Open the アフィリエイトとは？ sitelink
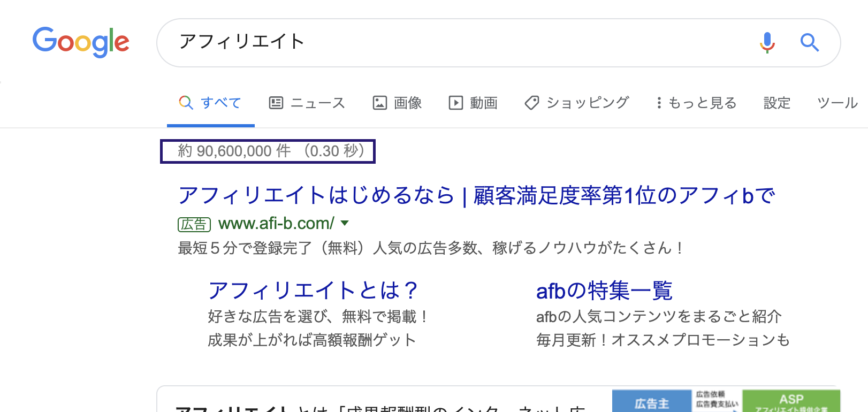 pos(314,291)
